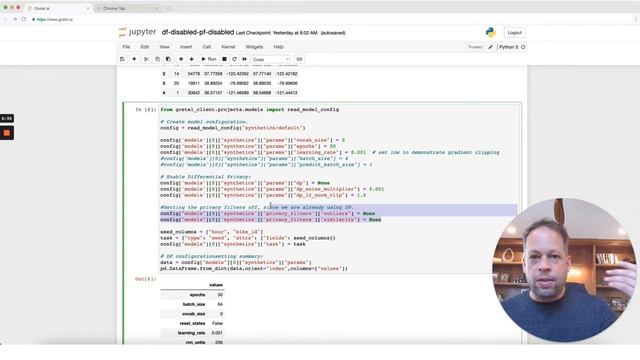
Task: Click the browser back arrow
Action: [6, 19]
